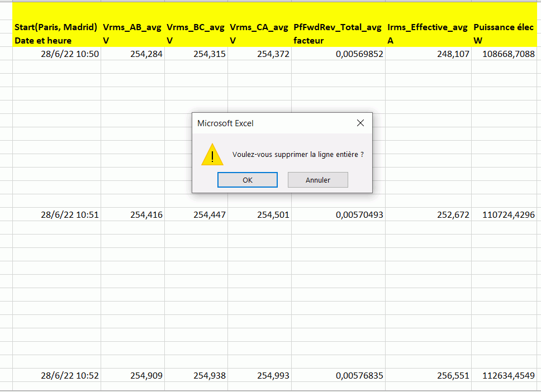
Task: Click the cell showing 108668,7088
Action: 504,54
